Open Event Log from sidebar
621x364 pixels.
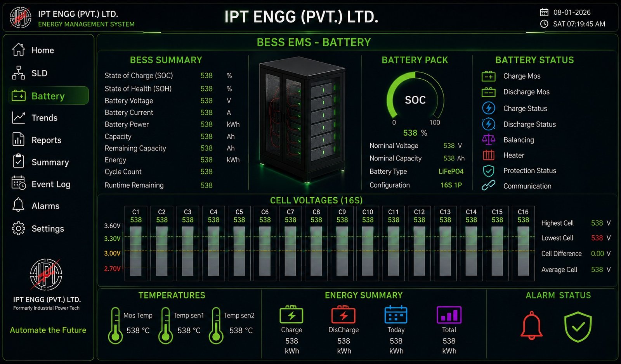point(49,184)
